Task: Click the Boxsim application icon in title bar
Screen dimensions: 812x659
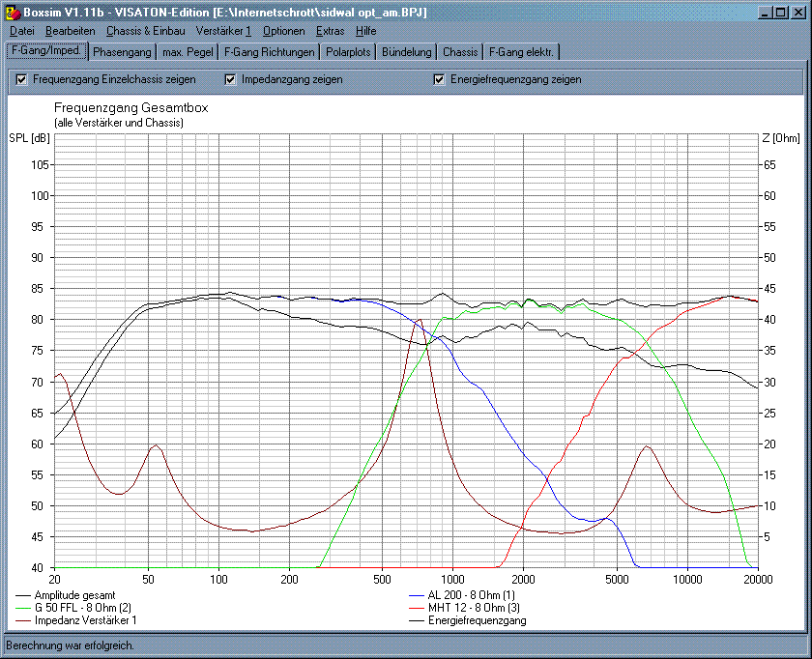Action: pyautogui.click(x=13, y=12)
